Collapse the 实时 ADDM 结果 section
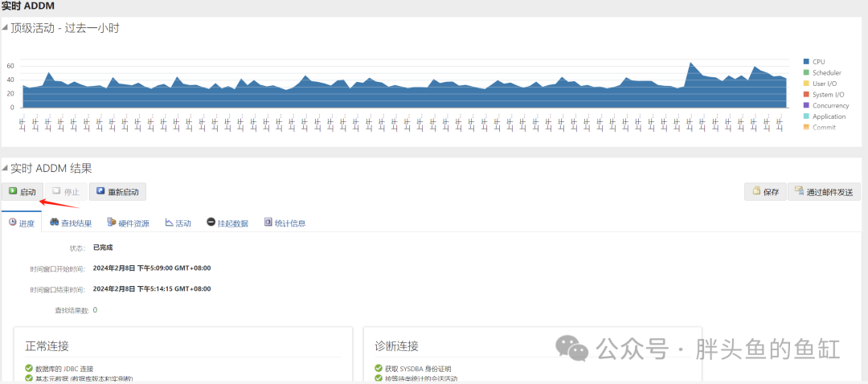The height and width of the screenshot is (384, 868). point(5,168)
